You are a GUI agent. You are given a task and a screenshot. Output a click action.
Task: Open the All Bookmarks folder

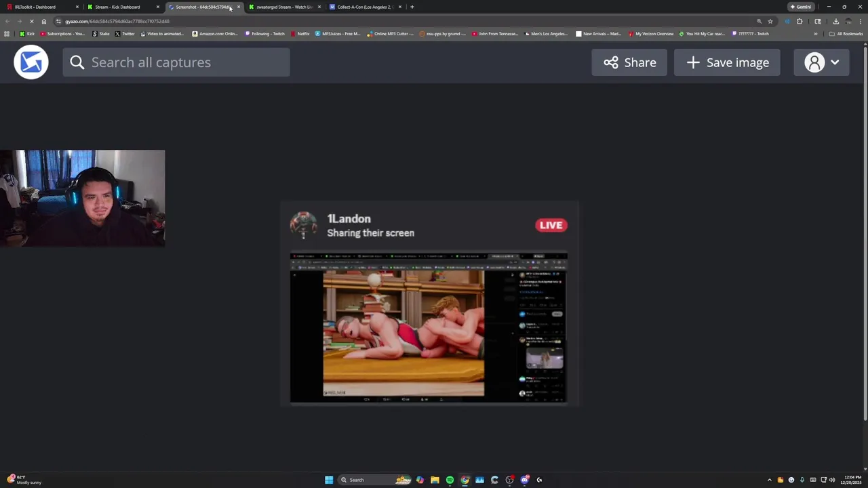(846, 34)
